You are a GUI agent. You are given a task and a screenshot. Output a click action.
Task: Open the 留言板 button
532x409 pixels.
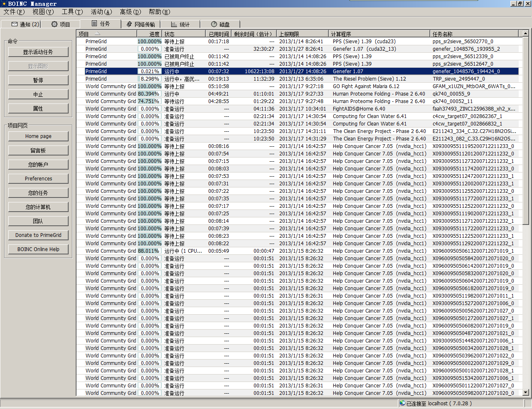click(x=38, y=150)
